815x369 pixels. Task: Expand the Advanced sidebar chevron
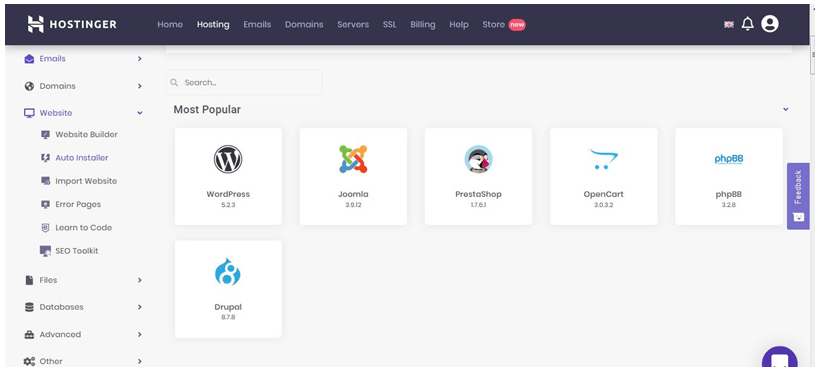139,335
